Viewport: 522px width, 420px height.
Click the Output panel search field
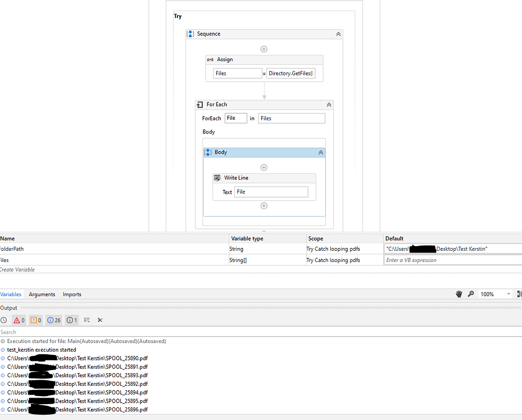[51, 332]
